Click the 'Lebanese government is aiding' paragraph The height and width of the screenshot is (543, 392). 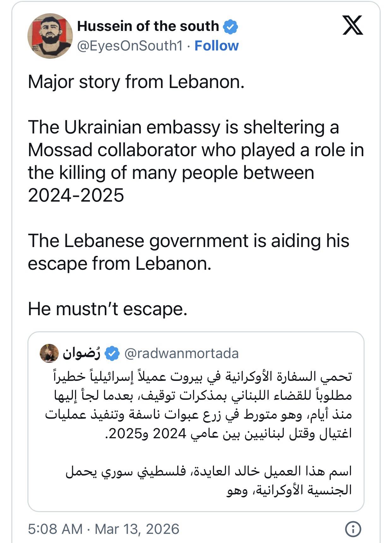[188, 252]
